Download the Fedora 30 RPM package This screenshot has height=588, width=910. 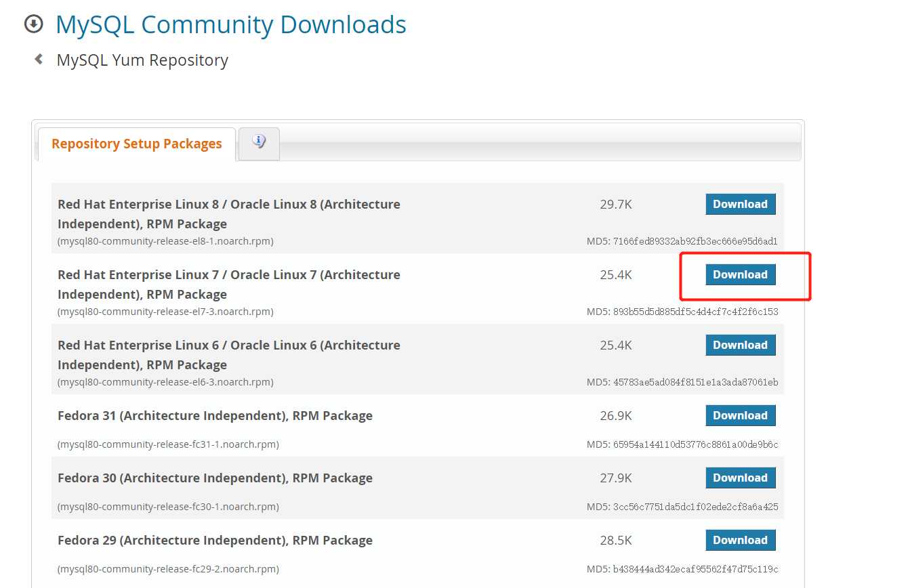pyautogui.click(x=741, y=478)
